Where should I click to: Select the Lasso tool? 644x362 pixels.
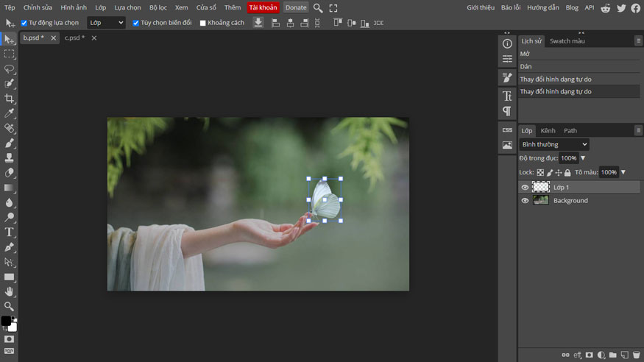(10, 68)
